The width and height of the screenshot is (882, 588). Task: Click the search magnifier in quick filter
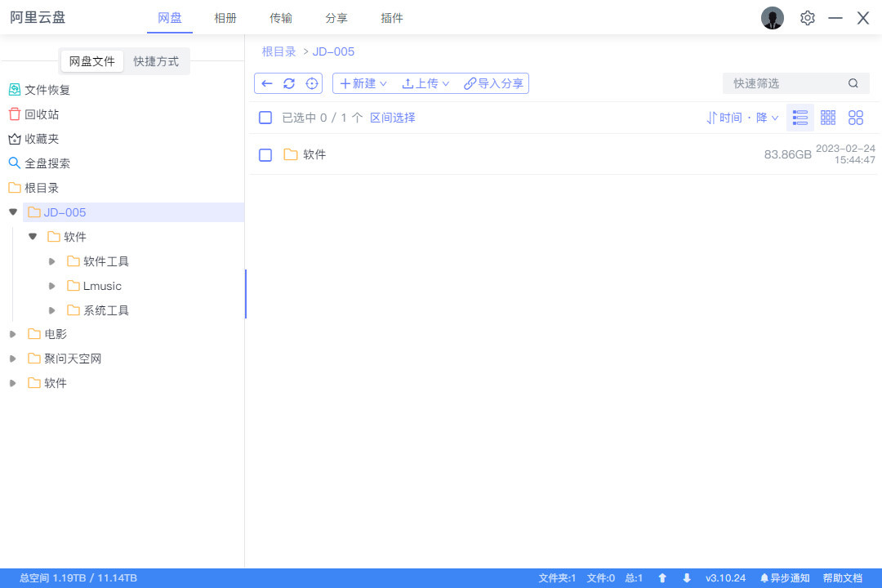pos(853,83)
